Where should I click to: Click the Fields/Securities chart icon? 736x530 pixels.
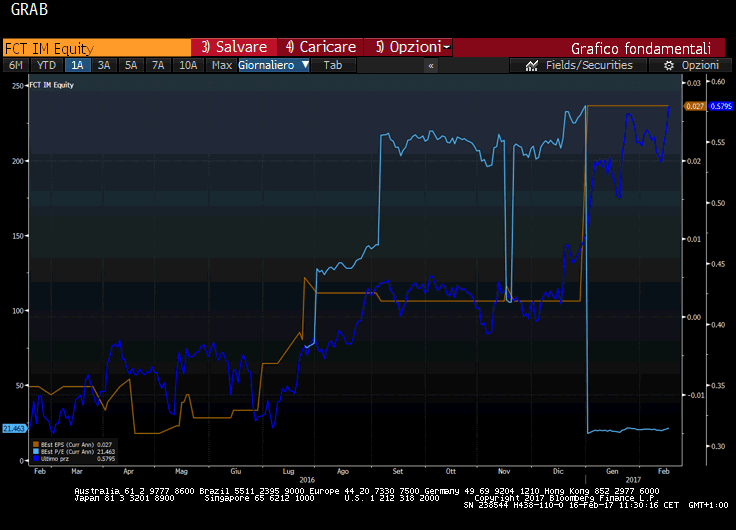pyautogui.click(x=531, y=65)
